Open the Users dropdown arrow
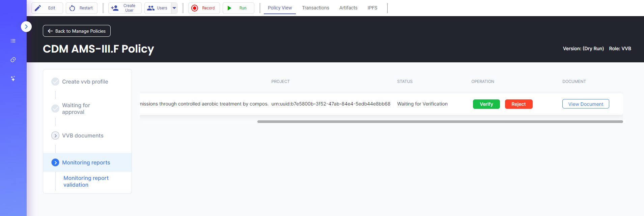This screenshot has width=644, height=216. click(x=174, y=8)
